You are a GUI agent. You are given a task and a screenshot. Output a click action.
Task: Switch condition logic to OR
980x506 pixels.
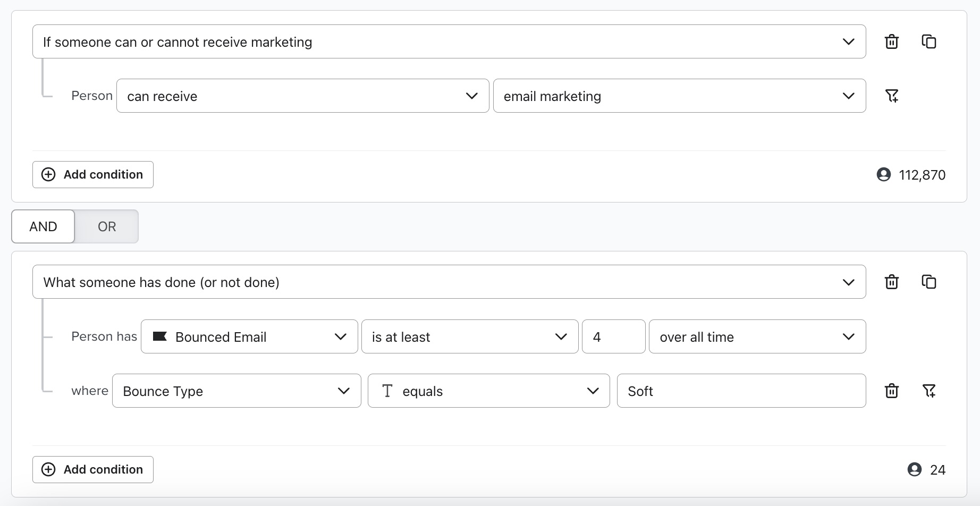click(106, 226)
